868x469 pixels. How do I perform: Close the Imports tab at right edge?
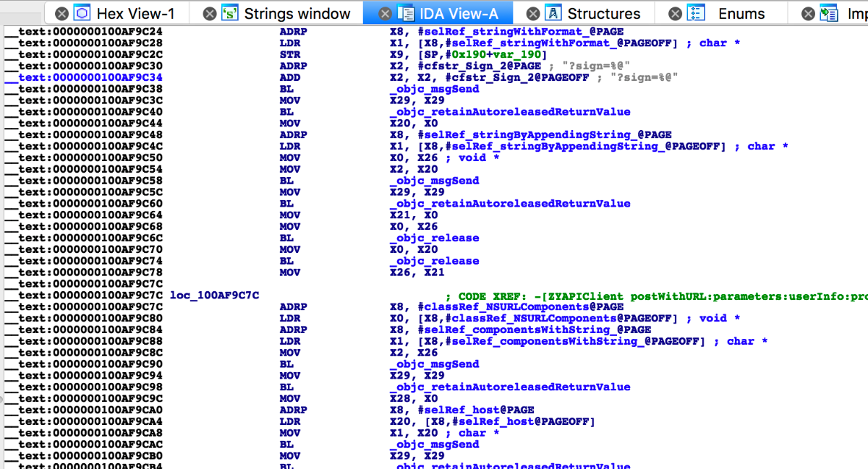pos(809,13)
